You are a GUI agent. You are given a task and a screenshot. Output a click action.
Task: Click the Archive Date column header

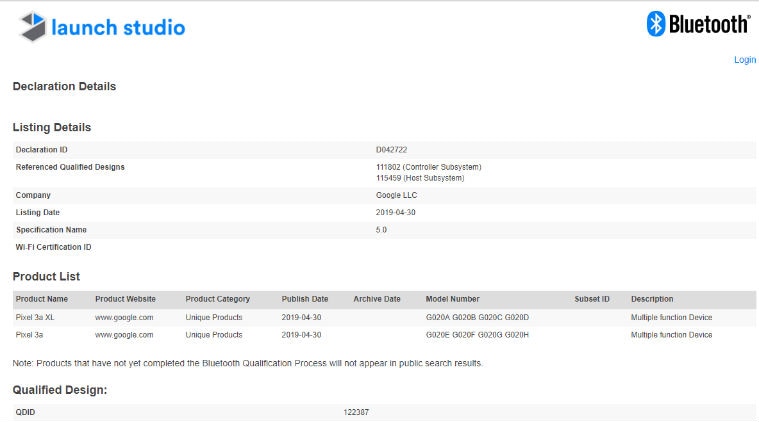pos(377,299)
